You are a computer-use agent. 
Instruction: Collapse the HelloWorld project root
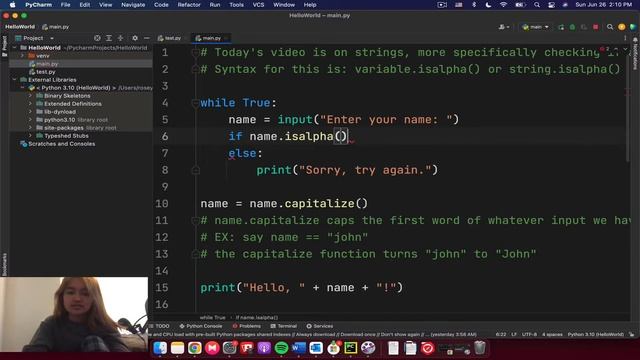tap(15, 48)
